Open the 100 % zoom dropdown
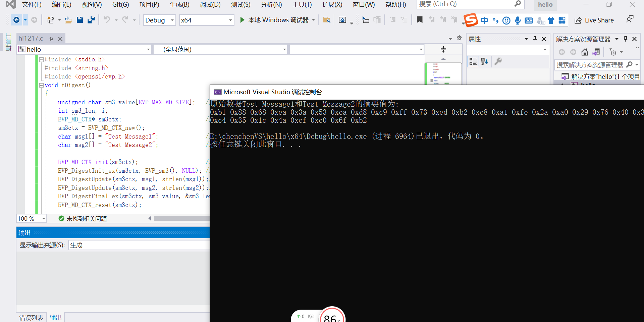Image resolution: width=644 pixels, height=322 pixels. 32,218
